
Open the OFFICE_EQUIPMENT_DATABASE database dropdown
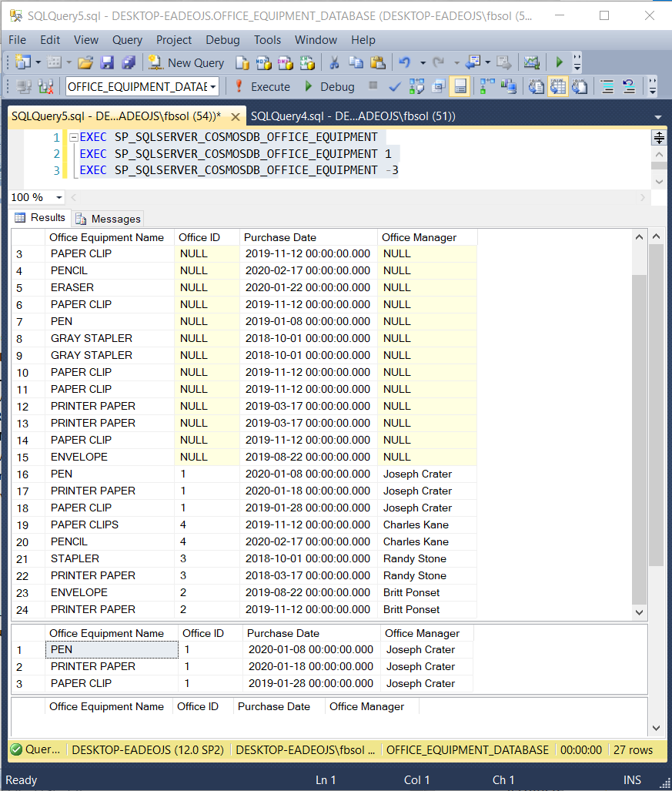tap(212, 87)
